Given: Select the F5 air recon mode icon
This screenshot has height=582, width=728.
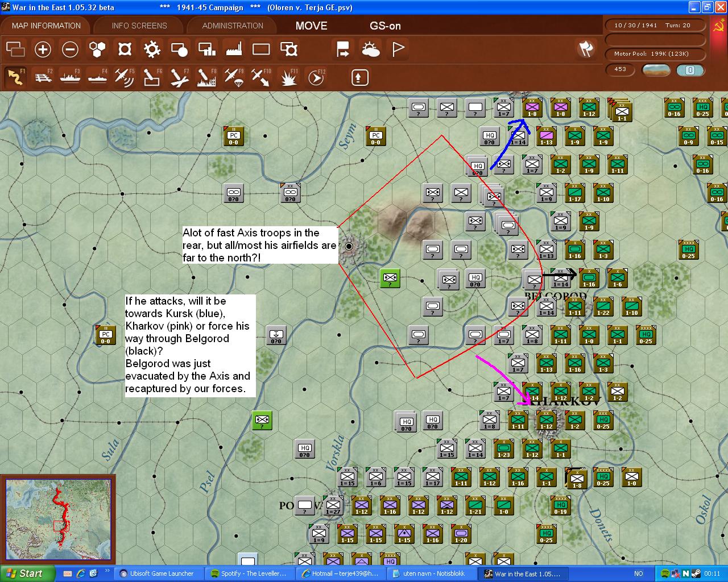Looking at the screenshot, I should click(x=125, y=77).
